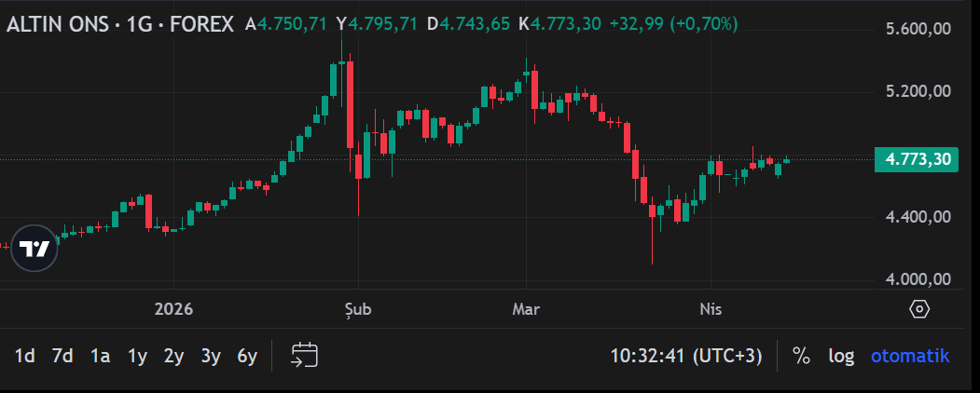Screen dimensions: 980x393
Task: Open chart settings hexagon icon
Action: pyautogui.click(x=918, y=309)
